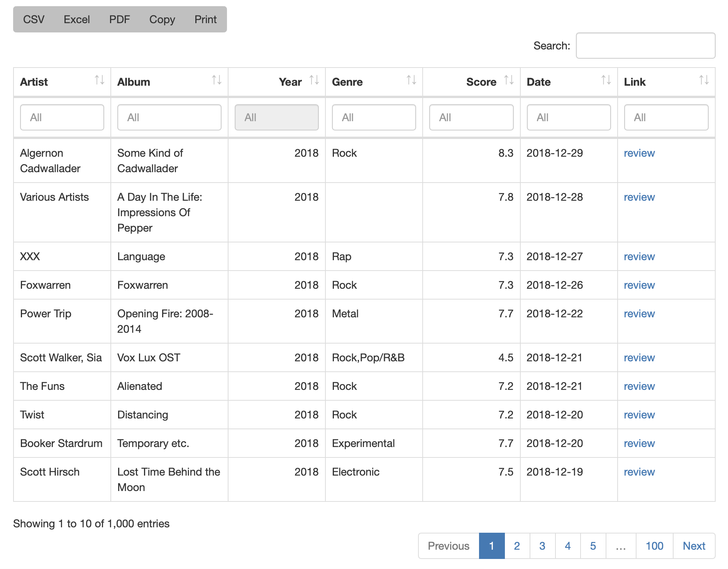Click the Link column sort icon
Screen dimensions: 728x569
click(704, 80)
